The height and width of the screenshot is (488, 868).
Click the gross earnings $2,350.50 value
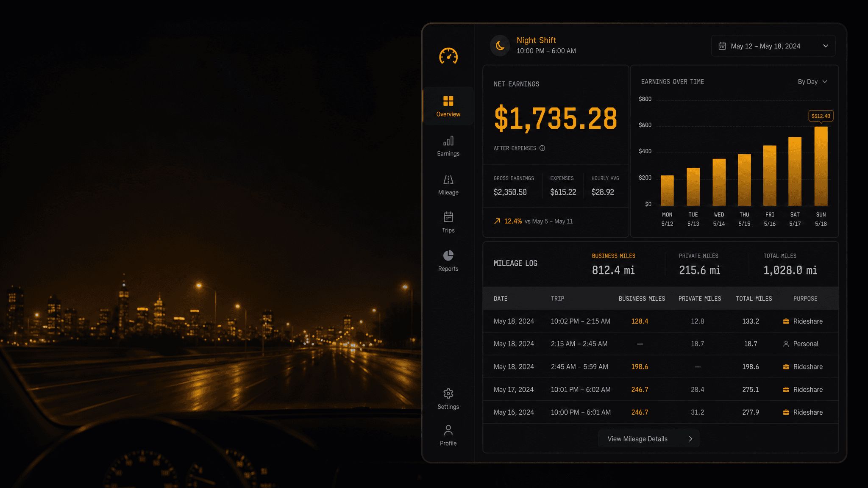click(510, 192)
